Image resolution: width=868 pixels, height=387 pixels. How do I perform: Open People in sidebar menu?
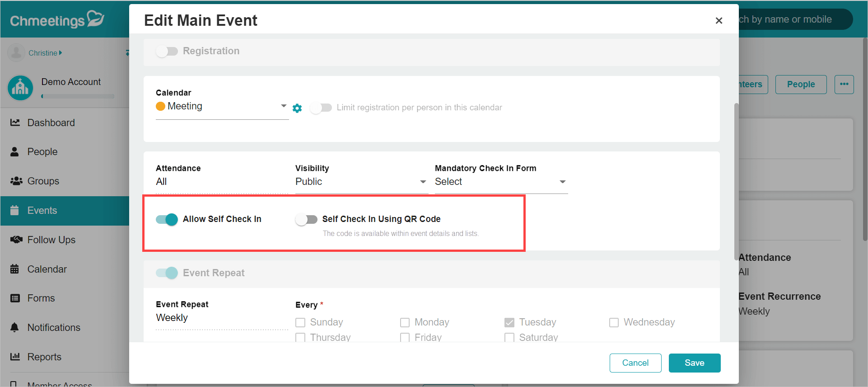pos(65,151)
